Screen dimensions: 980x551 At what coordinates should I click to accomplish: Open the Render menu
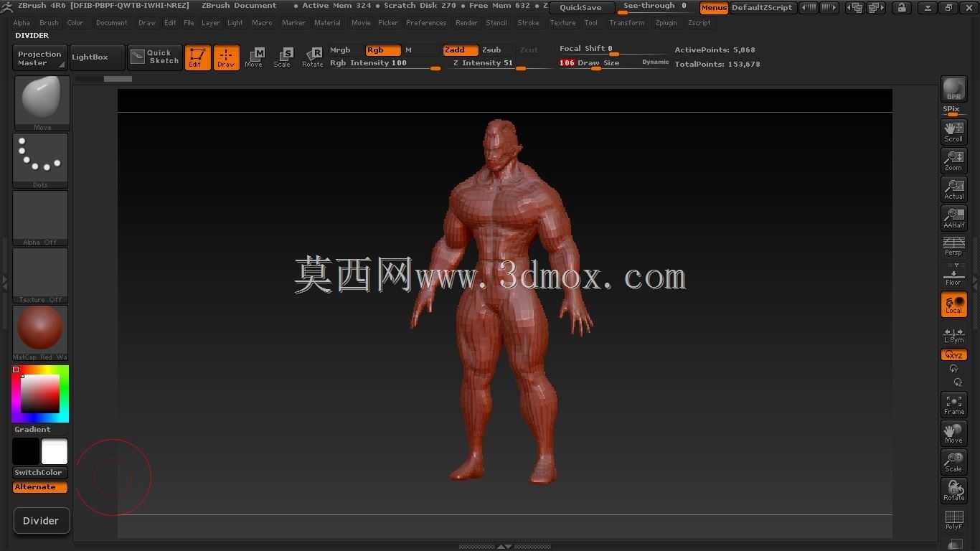466,23
